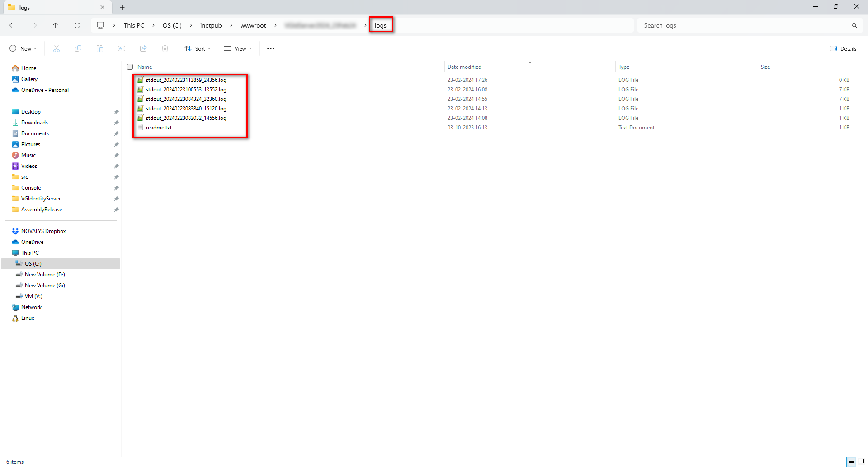Paste clipboard contents using the Paste icon
Viewport: 868px width, 467px height.
(x=99, y=48)
